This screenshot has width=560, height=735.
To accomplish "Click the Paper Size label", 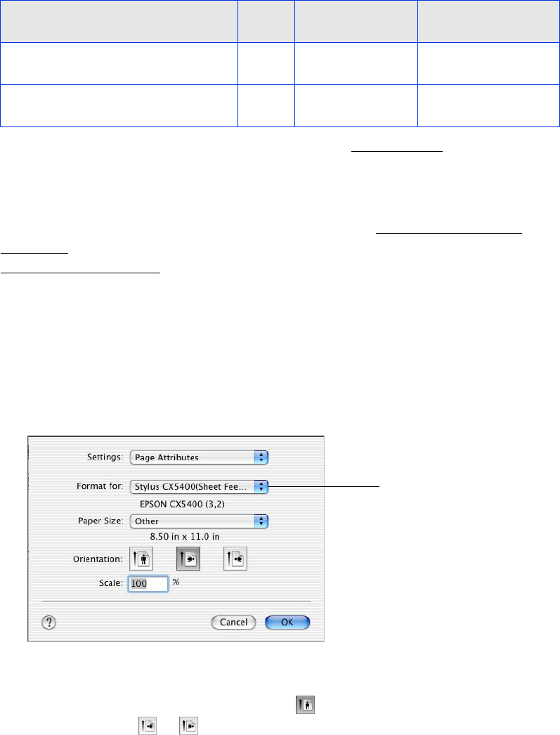I will click(100, 521).
